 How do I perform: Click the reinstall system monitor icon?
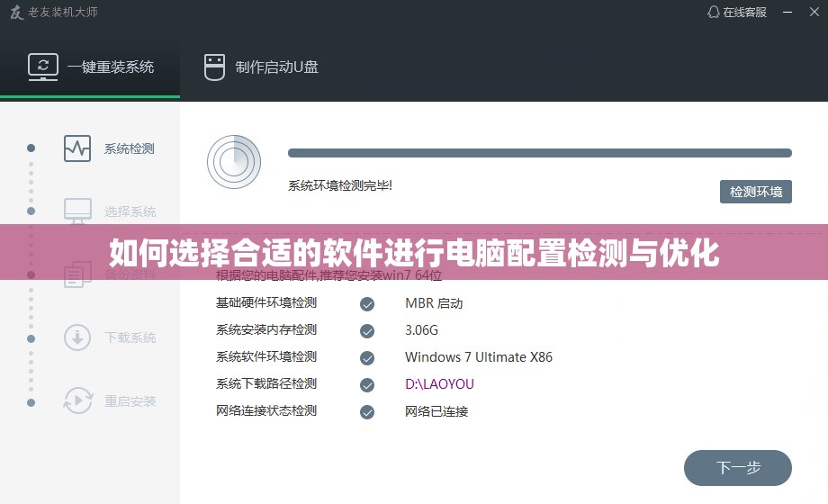click(43, 67)
